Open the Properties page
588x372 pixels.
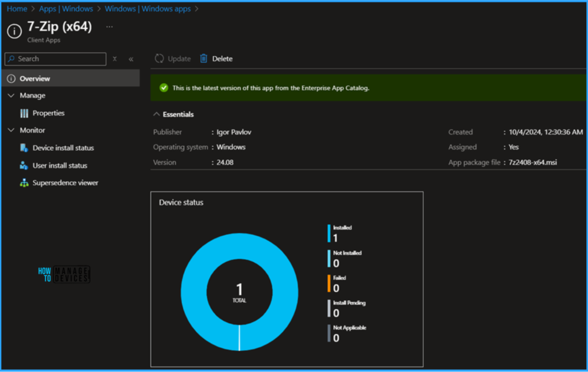(48, 113)
